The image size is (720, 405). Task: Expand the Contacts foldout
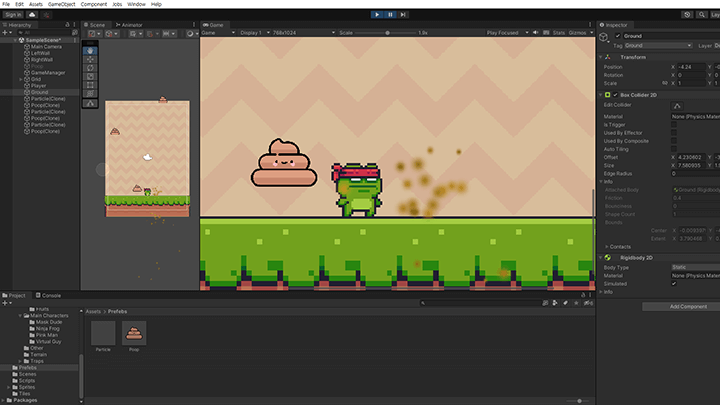[607, 247]
